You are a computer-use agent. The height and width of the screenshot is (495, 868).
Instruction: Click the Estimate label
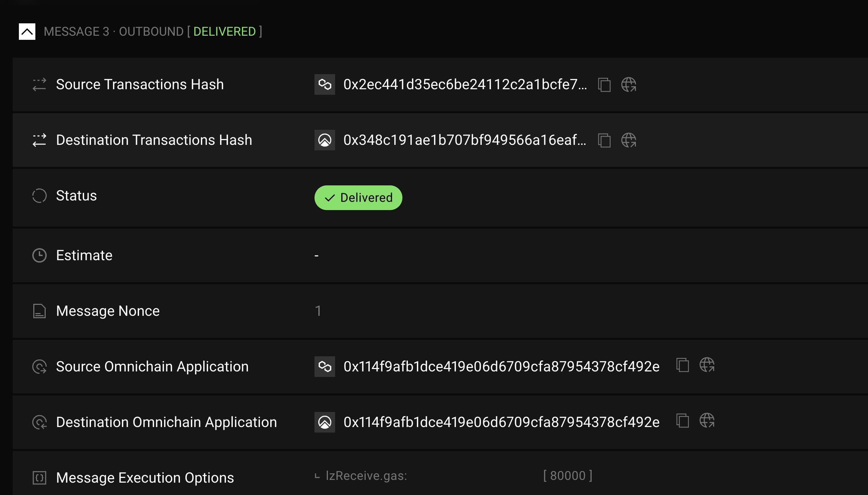(x=84, y=255)
